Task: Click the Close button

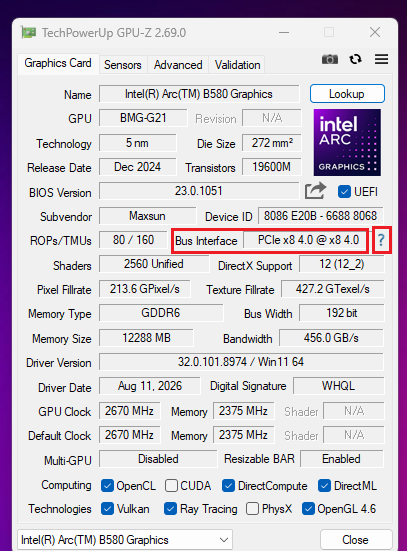Action: 355,539
